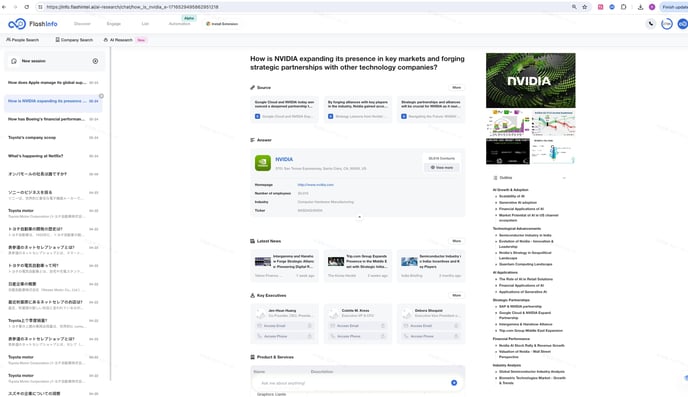
Task: Click the FlashInfo logo
Action: (33, 24)
